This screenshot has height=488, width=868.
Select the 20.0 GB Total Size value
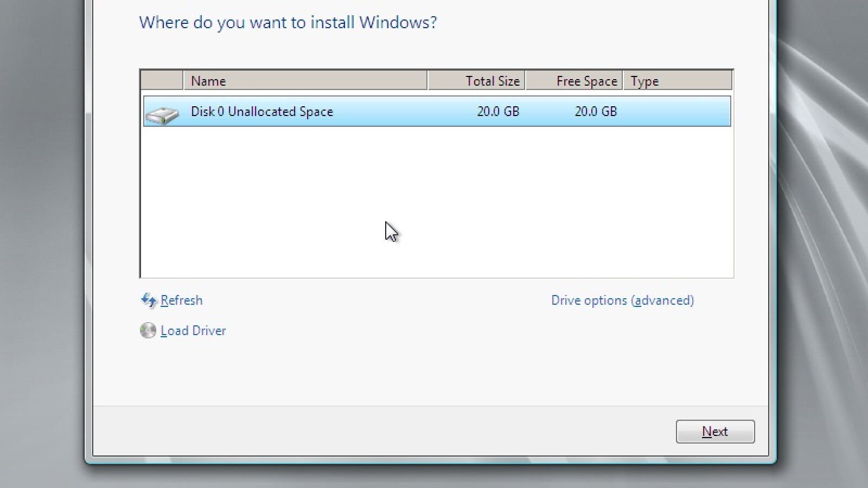click(498, 112)
